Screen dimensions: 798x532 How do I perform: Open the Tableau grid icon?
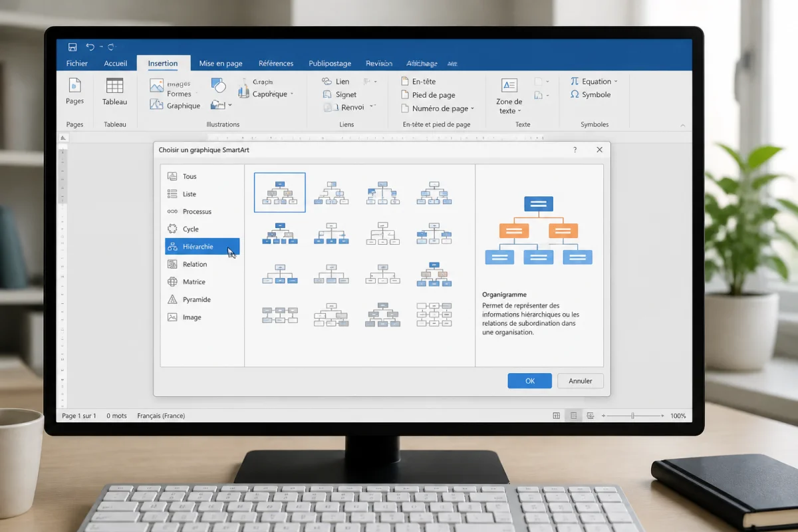(x=114, y=85)
